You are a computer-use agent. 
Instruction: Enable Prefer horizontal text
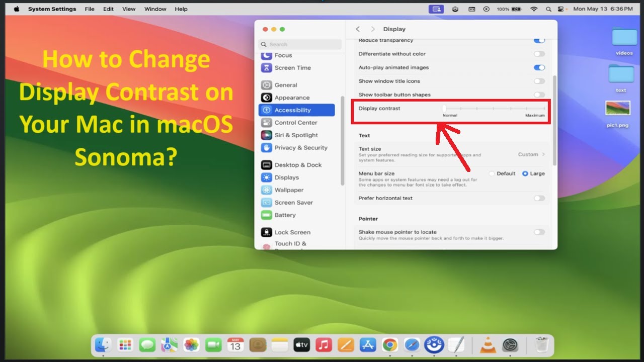point(539,198)
